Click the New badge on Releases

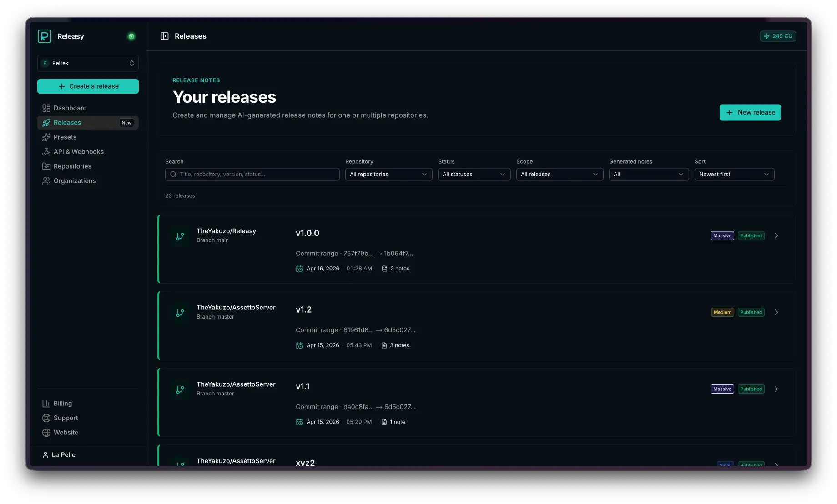[126, 123]
